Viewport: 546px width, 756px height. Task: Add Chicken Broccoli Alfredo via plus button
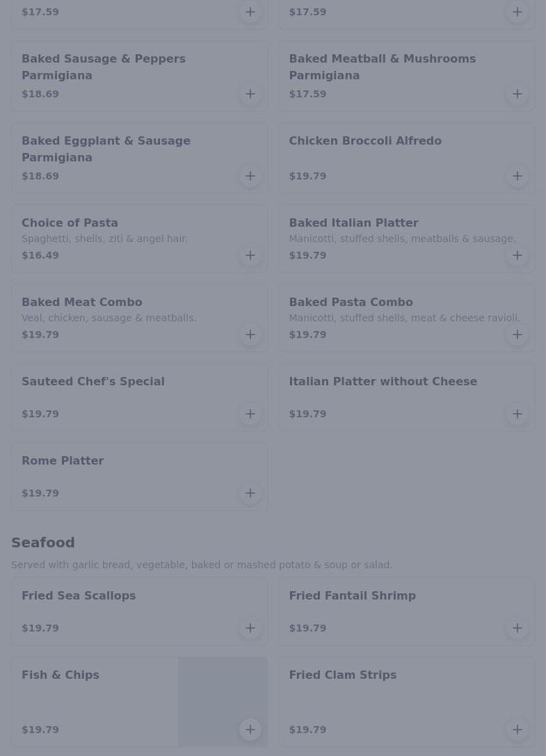(x=517, y=176)
